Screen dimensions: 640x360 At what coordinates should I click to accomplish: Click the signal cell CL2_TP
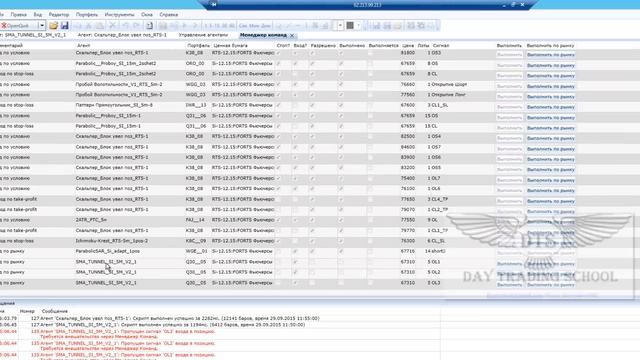(x=440, y=210)
